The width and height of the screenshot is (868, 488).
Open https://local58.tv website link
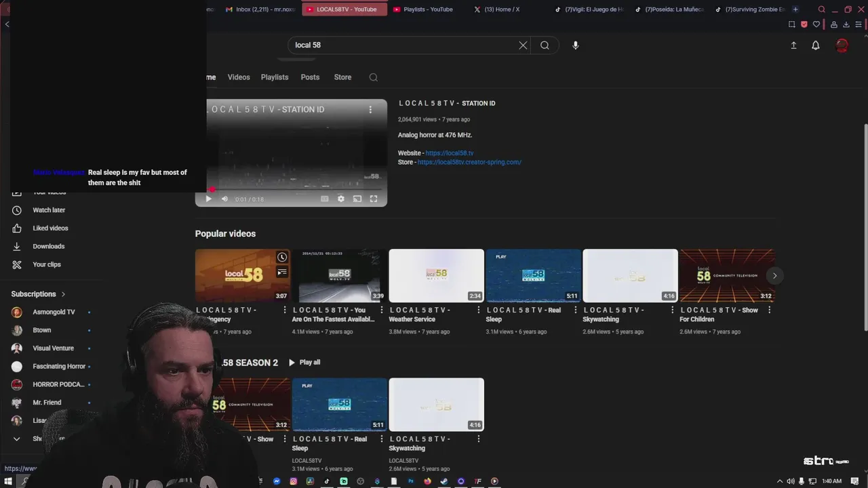(450, 153)
